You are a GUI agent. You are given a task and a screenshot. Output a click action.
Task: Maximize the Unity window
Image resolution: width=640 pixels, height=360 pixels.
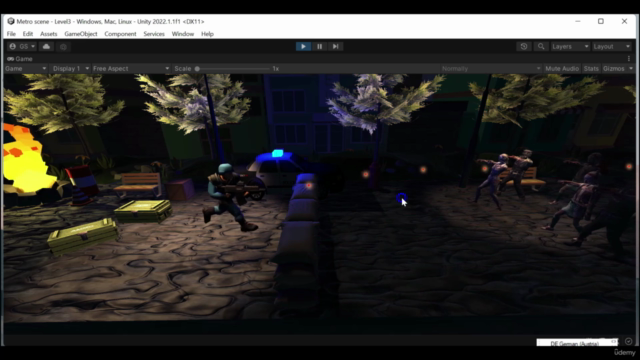coord(601,21)
